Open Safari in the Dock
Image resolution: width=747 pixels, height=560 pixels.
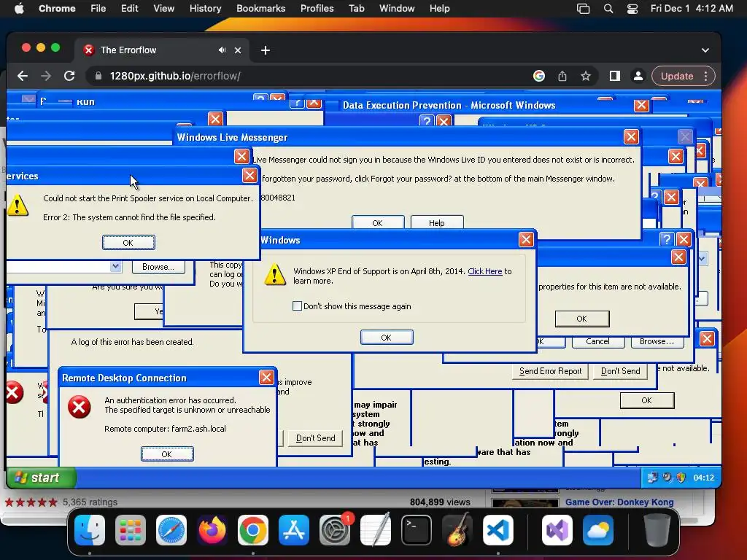click(x=171, y=530)
